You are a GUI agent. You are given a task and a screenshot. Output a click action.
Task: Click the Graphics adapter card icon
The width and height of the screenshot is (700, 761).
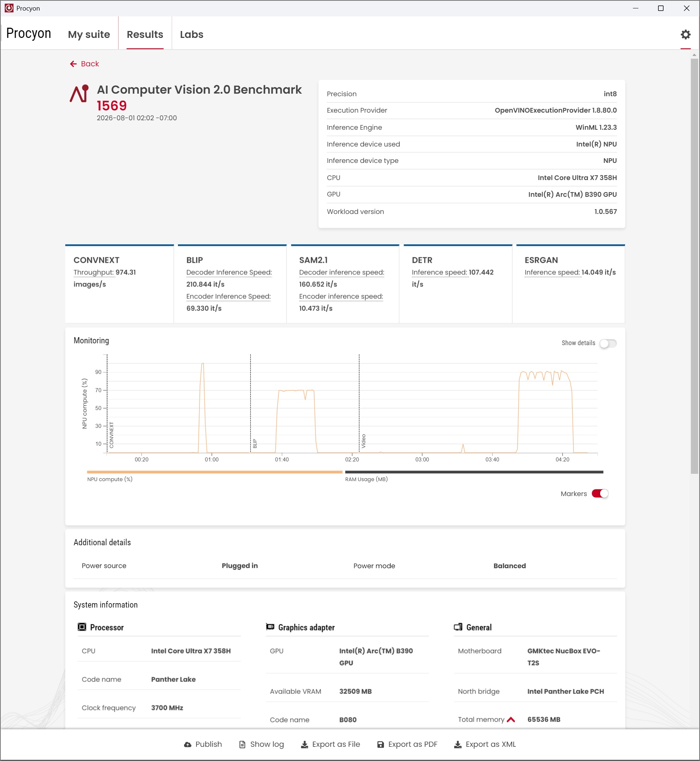(x=270, y=627)
